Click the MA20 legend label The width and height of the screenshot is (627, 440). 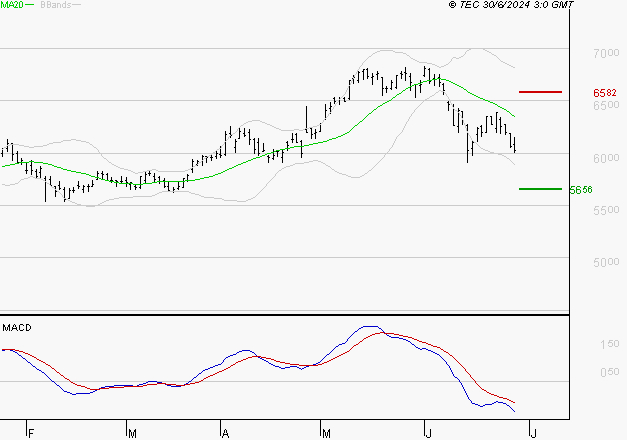pyautogui.click(x=12, y=5)
